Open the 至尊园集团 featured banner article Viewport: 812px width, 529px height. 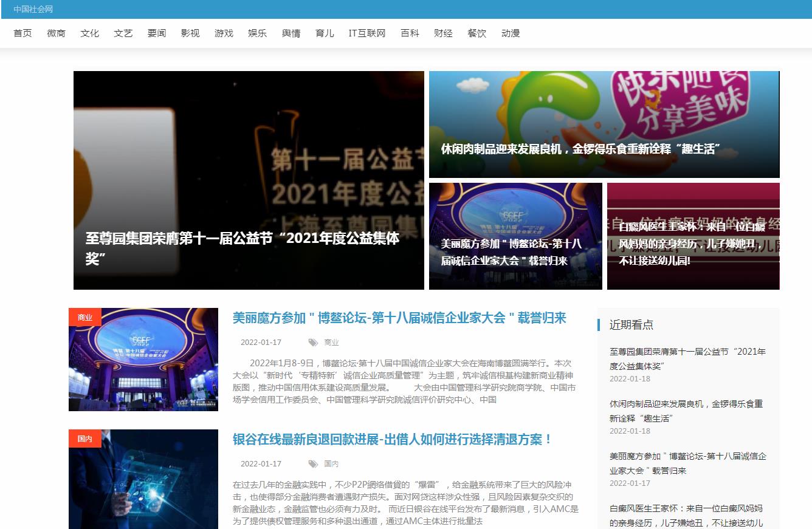pos(249,180)
